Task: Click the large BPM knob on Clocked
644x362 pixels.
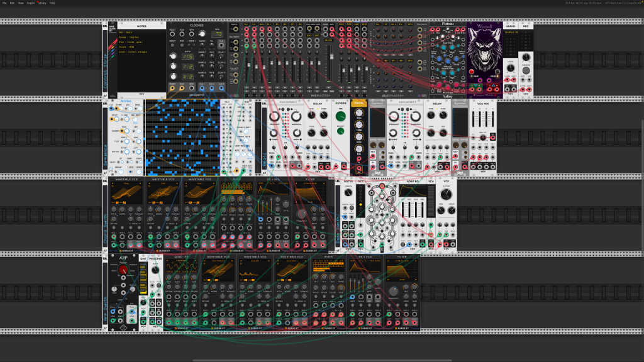Action: pos(202,34)
